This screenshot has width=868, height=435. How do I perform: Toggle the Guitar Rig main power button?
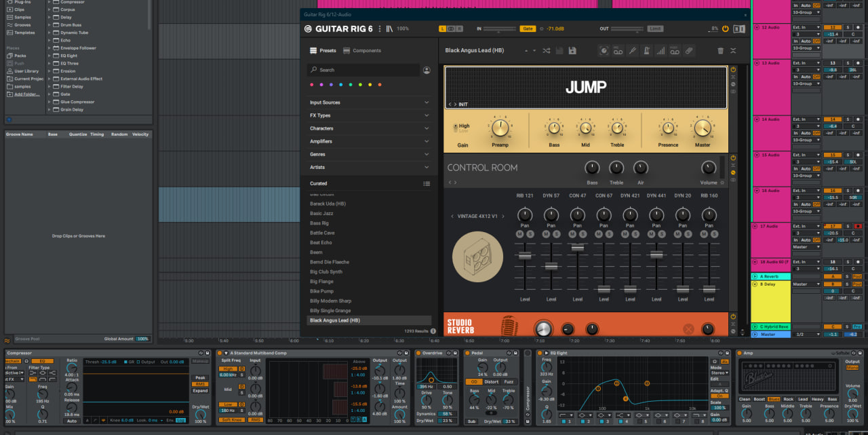point(725,29)
